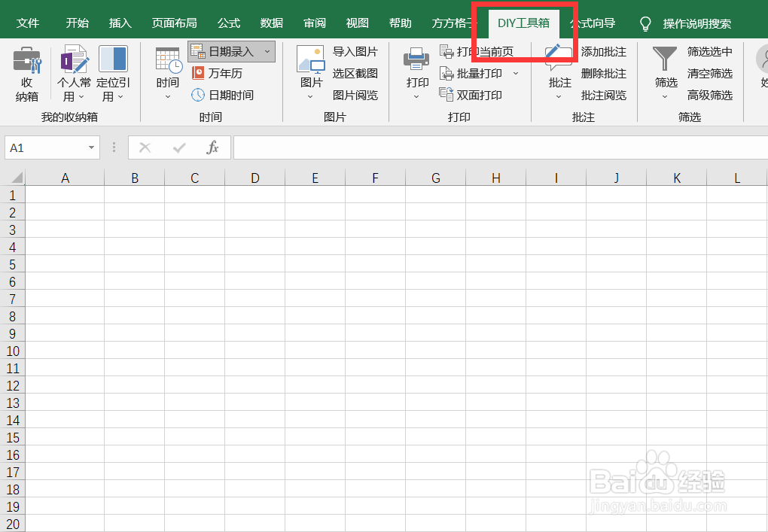
Task: Click the 日期时间 clock item
Action: [223, 95]
